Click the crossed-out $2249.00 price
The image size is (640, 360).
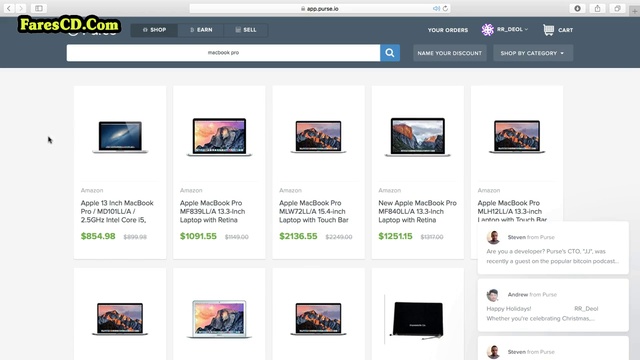point(339,237)
